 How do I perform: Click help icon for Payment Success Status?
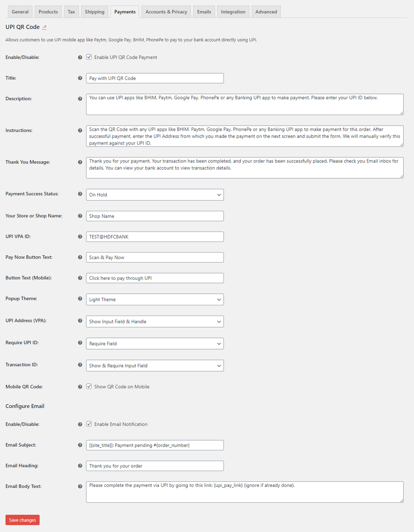[80, 194]
